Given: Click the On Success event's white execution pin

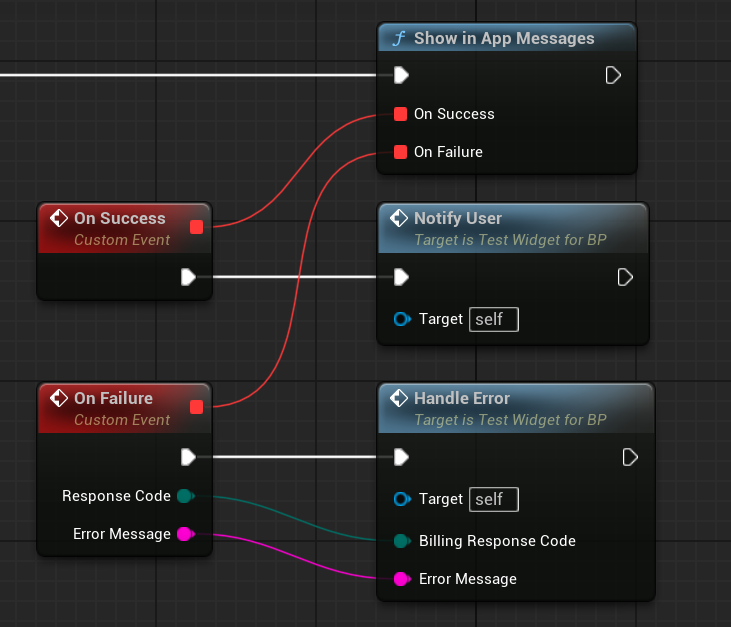Looking at the screenshot, I should pyautogui.click(x=188, y=277).
